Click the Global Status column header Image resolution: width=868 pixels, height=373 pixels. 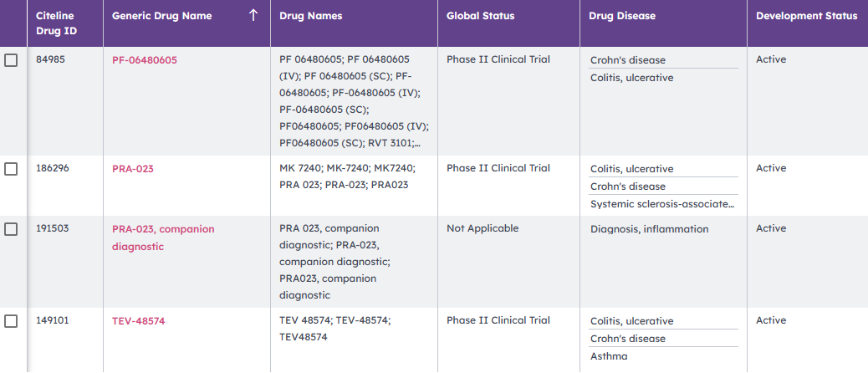pyautogui.click(x=481, y=16)
